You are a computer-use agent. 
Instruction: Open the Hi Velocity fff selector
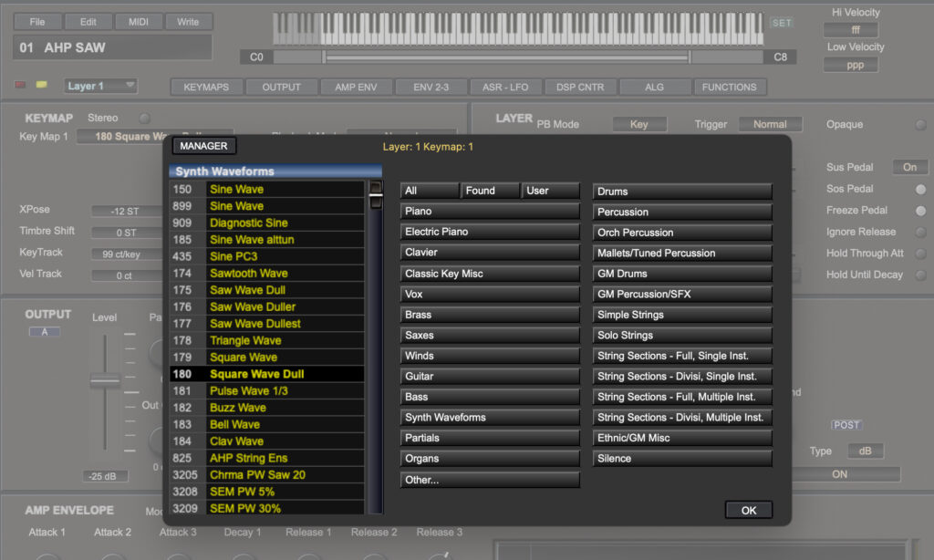pyautogui.click(x=850, y=30)
